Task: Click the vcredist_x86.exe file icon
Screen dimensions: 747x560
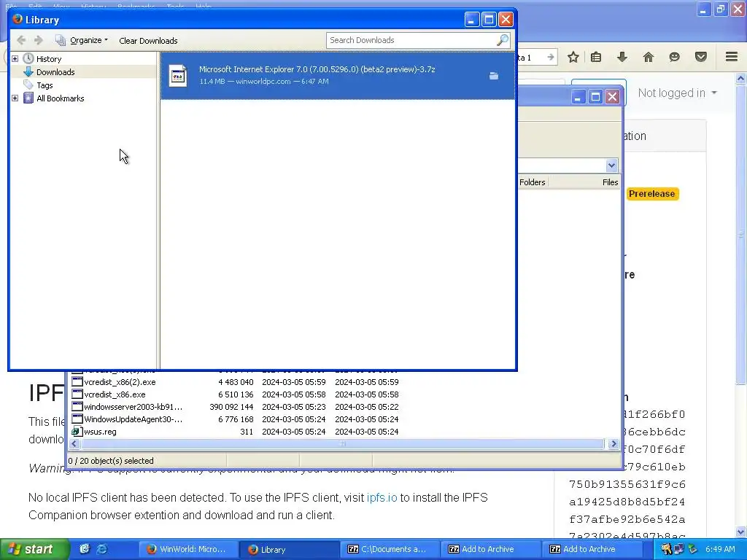Action: coord(77,394)
